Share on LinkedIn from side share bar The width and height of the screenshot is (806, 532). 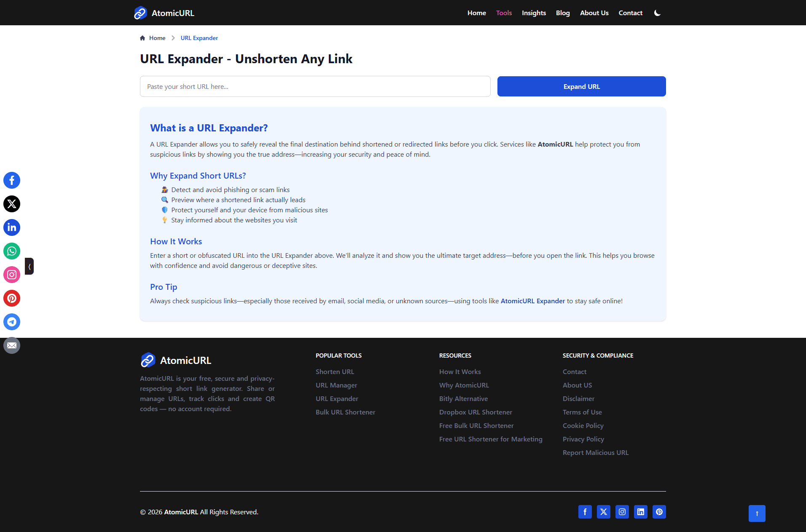pyautogui.click(x=12, y=227)
